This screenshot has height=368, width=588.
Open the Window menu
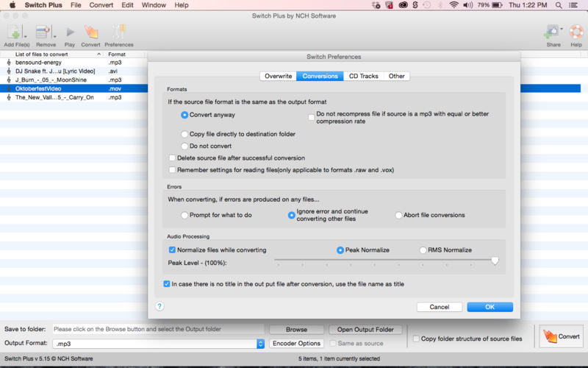154,5
